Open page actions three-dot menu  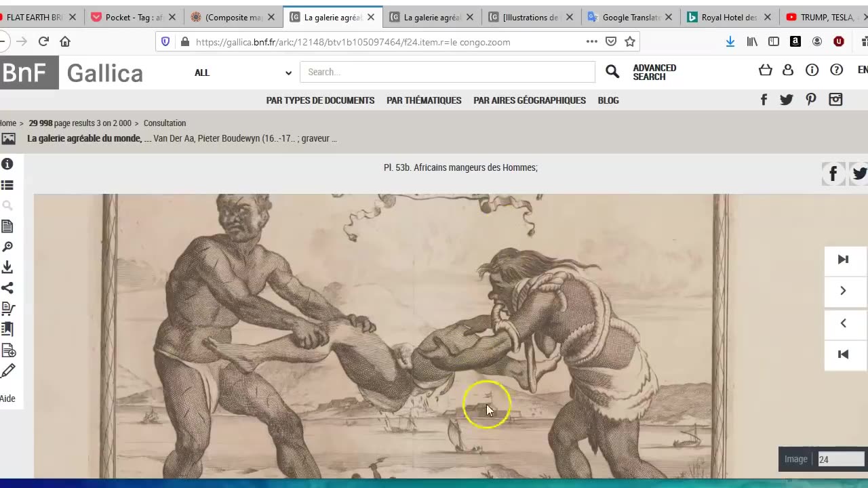click(592, 41)
